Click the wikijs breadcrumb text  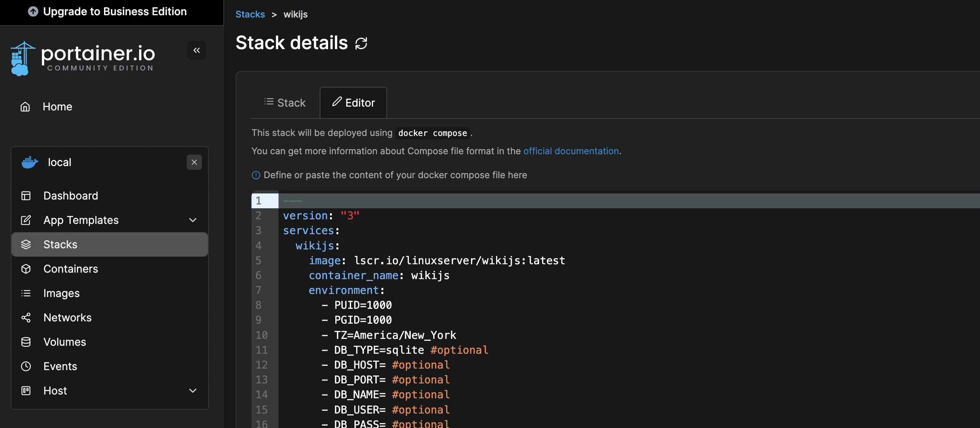(x=295, y=14)
